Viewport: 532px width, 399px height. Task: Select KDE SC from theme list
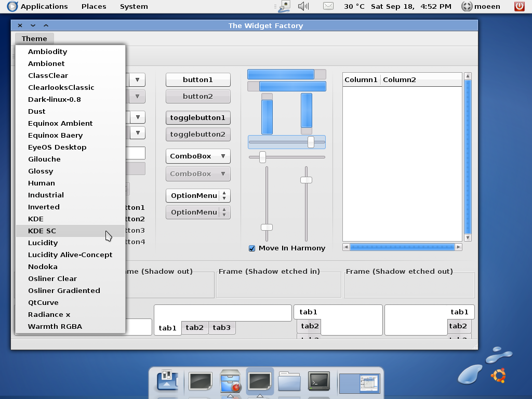tap(71, 231)
